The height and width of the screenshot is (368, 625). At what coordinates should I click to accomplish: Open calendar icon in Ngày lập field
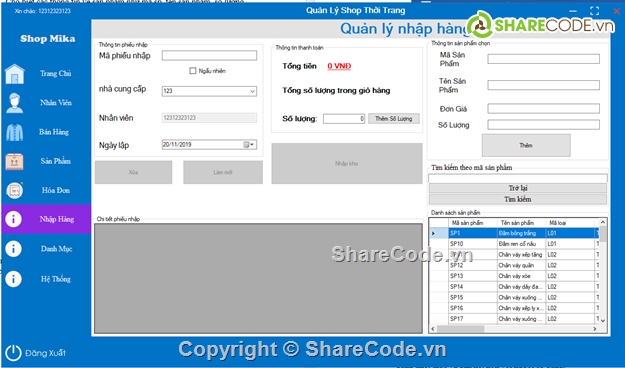coord(246,145)
